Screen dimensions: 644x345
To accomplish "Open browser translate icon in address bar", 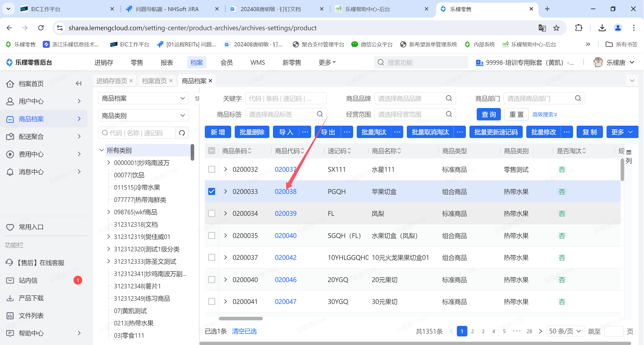I will [x=542, y=28].
